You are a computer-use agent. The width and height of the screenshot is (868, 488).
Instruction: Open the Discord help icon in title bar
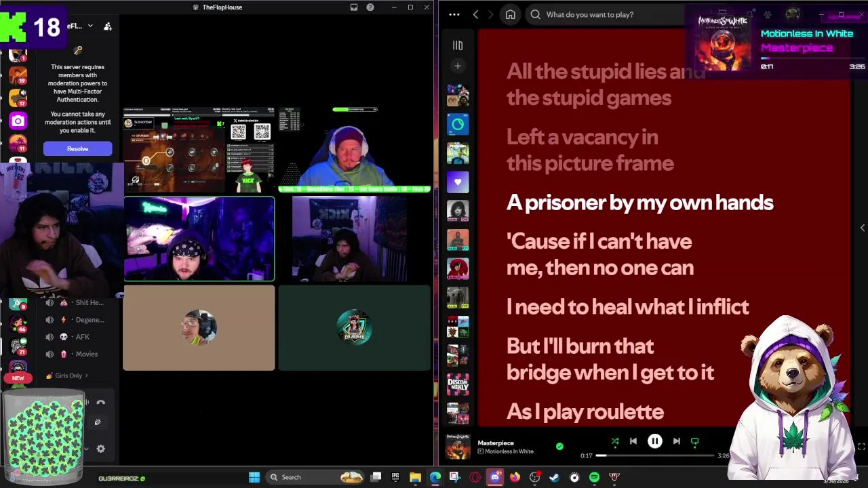tap(370, 7)
